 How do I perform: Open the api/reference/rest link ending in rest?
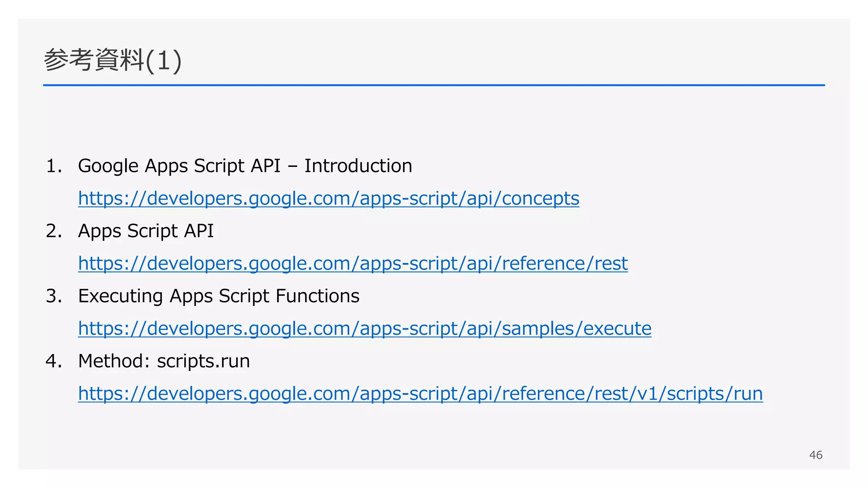click(x=353, y=263)
